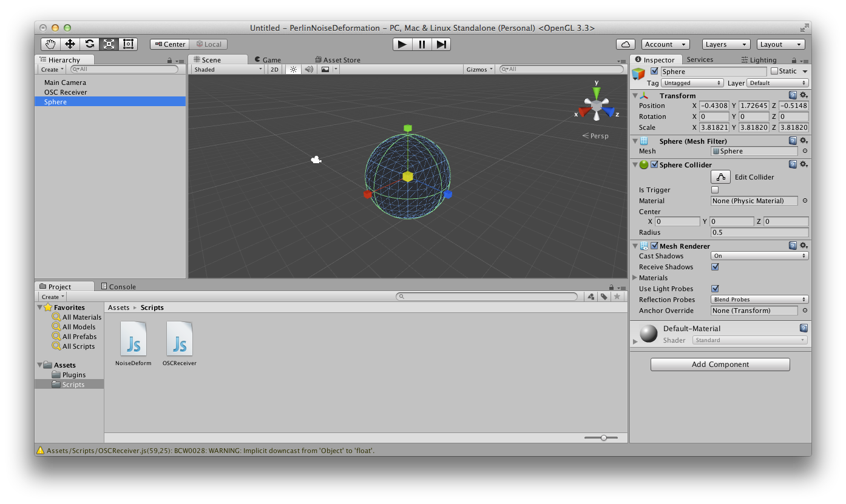This screenshot has width=846, height=504.
Task: Select the Move tool
Action: pos(70,44)
